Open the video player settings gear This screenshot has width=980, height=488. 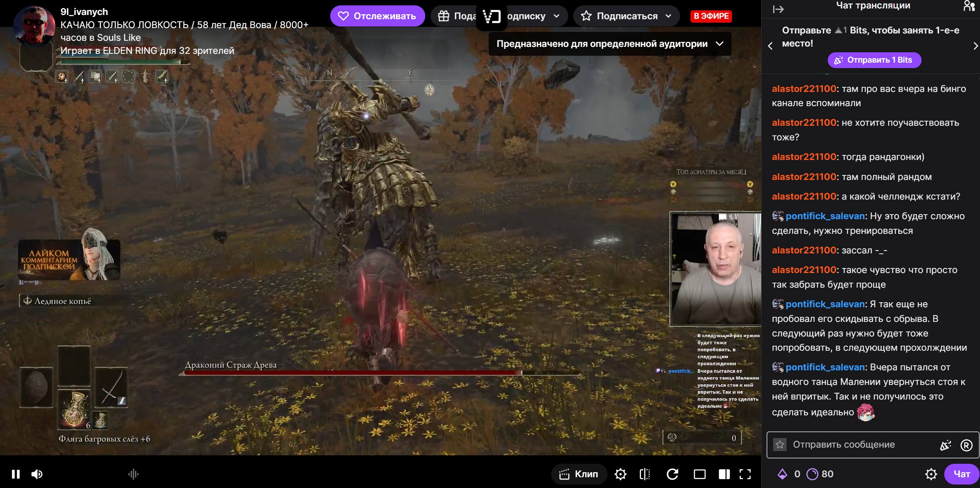point(620,474)
